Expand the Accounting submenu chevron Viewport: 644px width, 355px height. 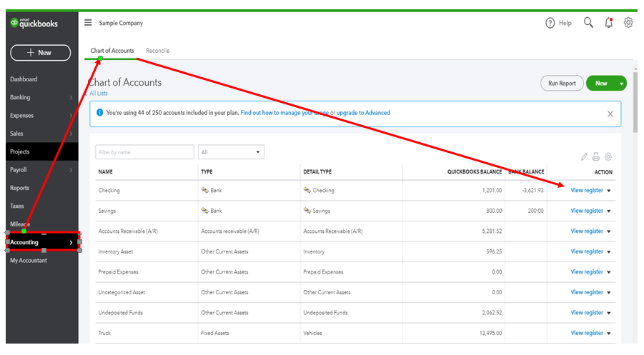tap(71, 243)
